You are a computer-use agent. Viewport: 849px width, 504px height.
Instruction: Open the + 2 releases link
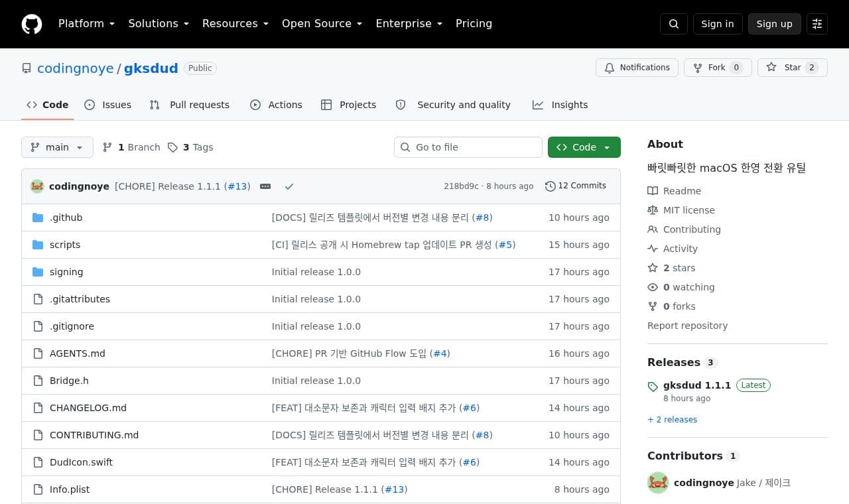pos(672,420)
